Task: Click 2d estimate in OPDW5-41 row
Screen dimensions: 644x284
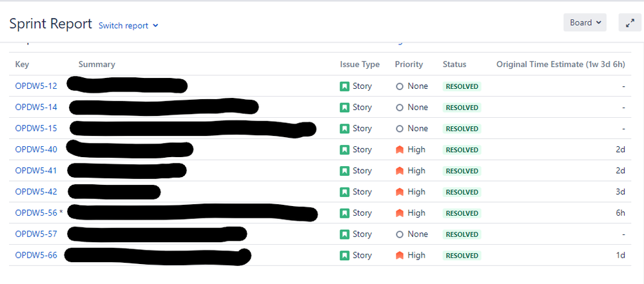Action: click(620, 171)
